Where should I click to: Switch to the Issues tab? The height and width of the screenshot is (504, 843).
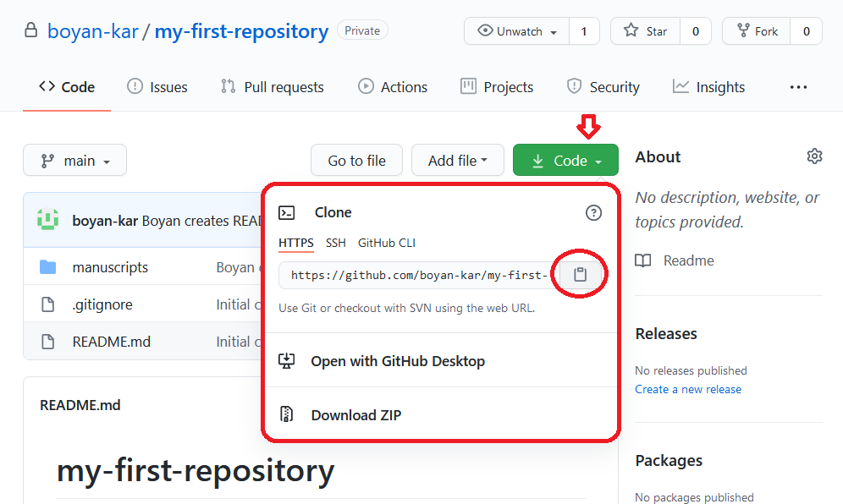pos(157,86)
